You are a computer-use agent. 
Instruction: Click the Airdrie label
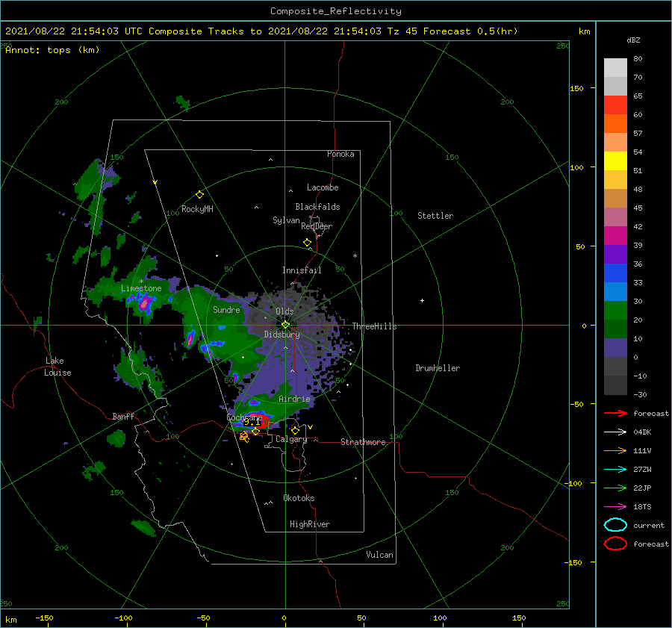(x=294, y=399)
